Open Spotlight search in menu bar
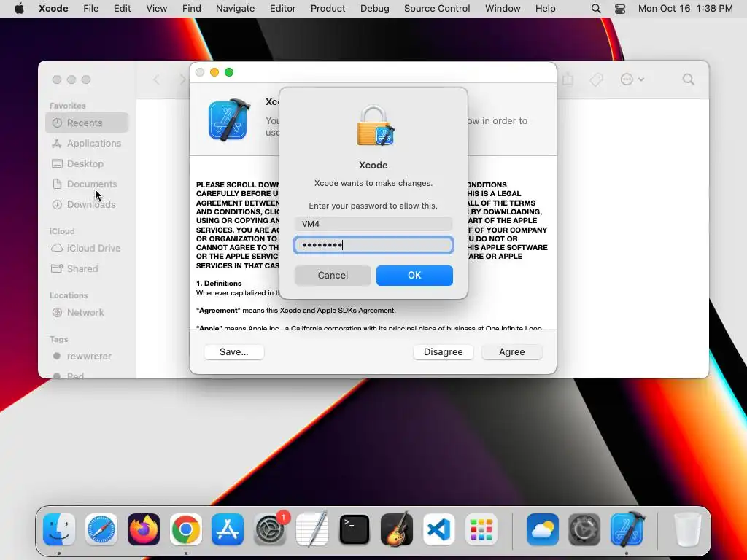The image size is (747, 560). pos(595,9)
